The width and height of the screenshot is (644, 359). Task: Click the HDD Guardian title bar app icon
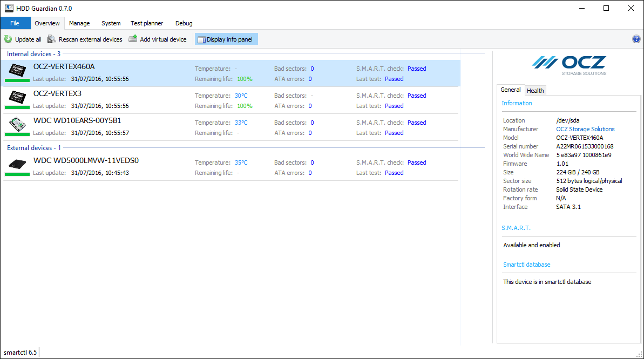(x=9, y=8)
